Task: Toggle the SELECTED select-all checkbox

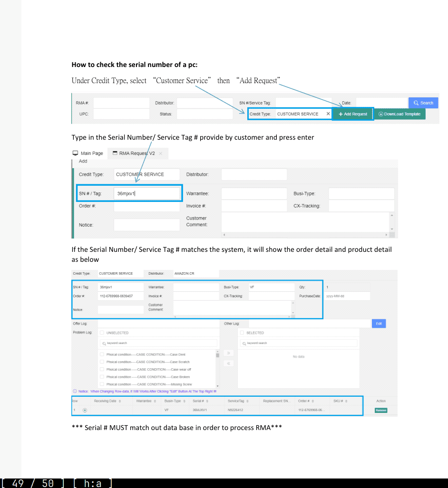Action: pyautogui.click(x=242, y=333)
